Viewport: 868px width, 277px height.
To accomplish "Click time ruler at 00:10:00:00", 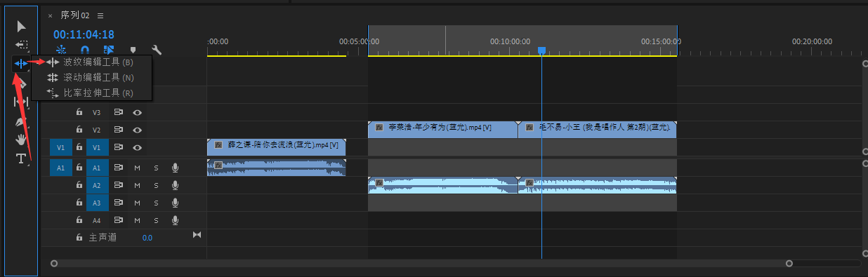I will coord(511,41).
